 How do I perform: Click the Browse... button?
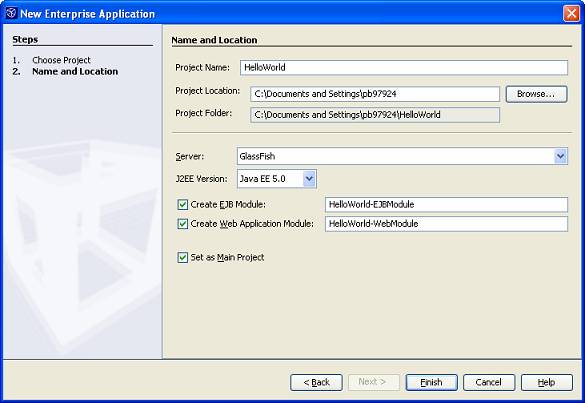tap(536, 94)
